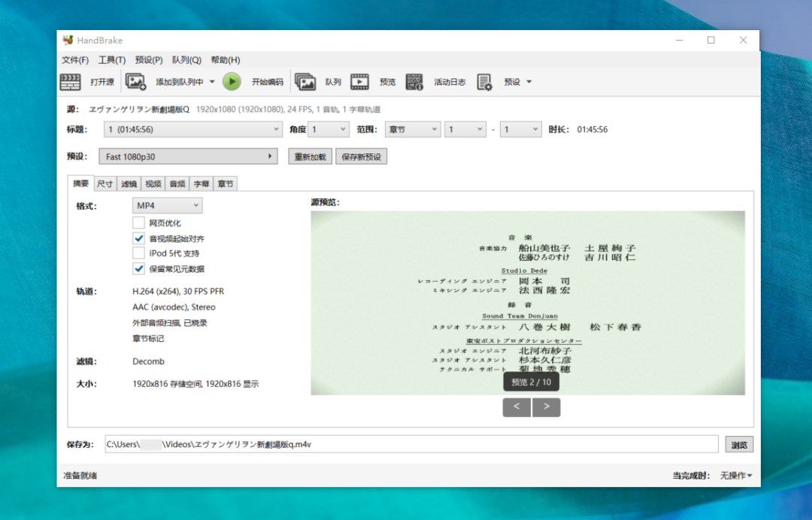812x520 pixels.
Task: Uncheck the A/V start alignment (音视频起始对齐) checkbox
Action: 138,238
